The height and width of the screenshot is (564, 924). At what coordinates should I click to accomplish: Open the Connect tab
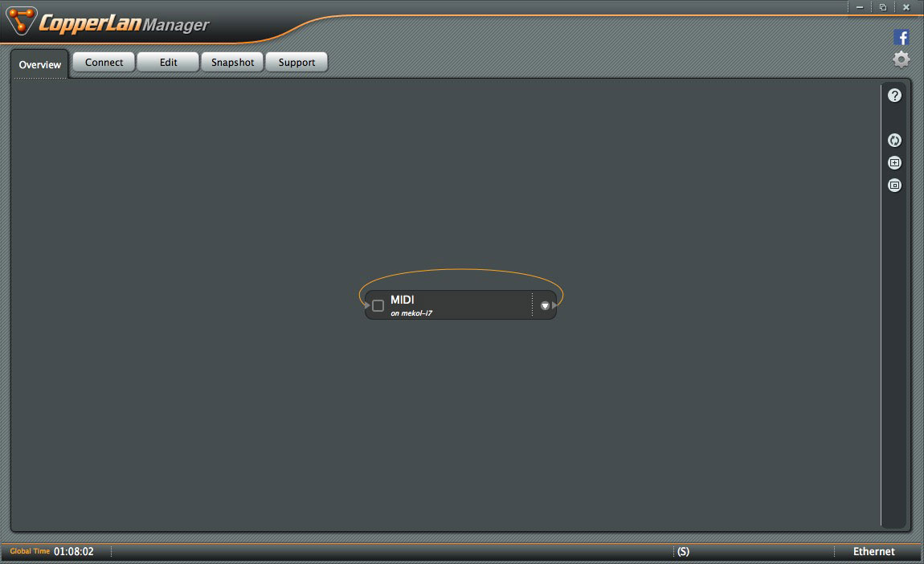coord(104,63)
